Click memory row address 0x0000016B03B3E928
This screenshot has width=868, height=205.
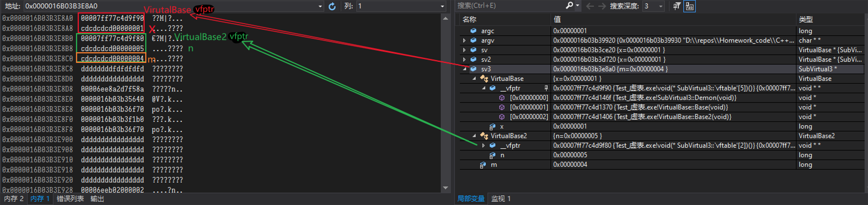pyautogui.click(x=37, y=190)
